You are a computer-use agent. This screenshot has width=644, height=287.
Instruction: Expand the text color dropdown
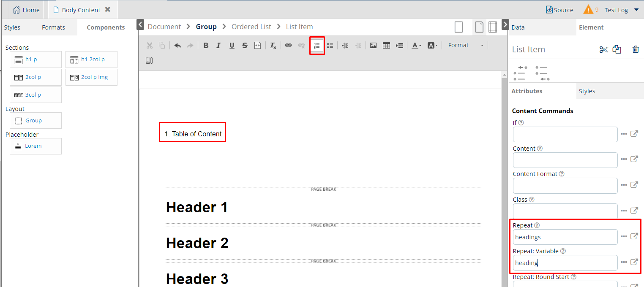coord(417,46)
